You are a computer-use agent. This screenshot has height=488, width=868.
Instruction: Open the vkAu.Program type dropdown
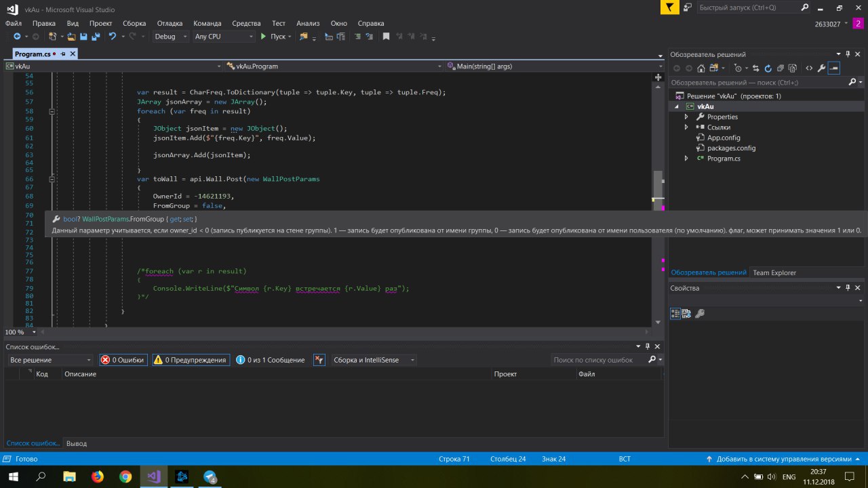click(x=334, y=66)
